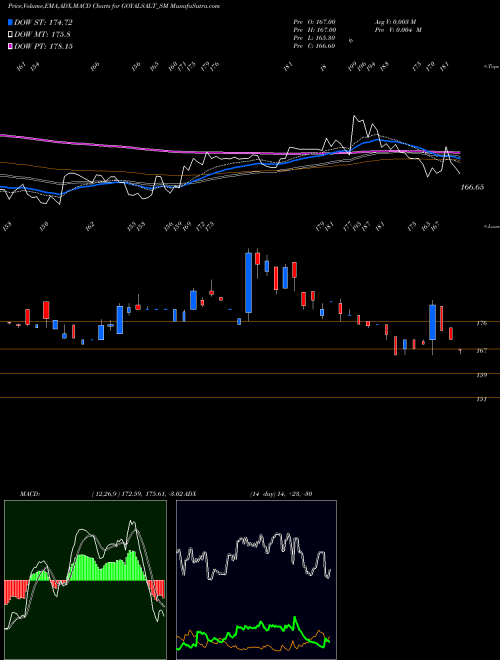This screenshot has height=660, width=500.
Task: Click the 151 price level label
Action: tap(482, 399)
